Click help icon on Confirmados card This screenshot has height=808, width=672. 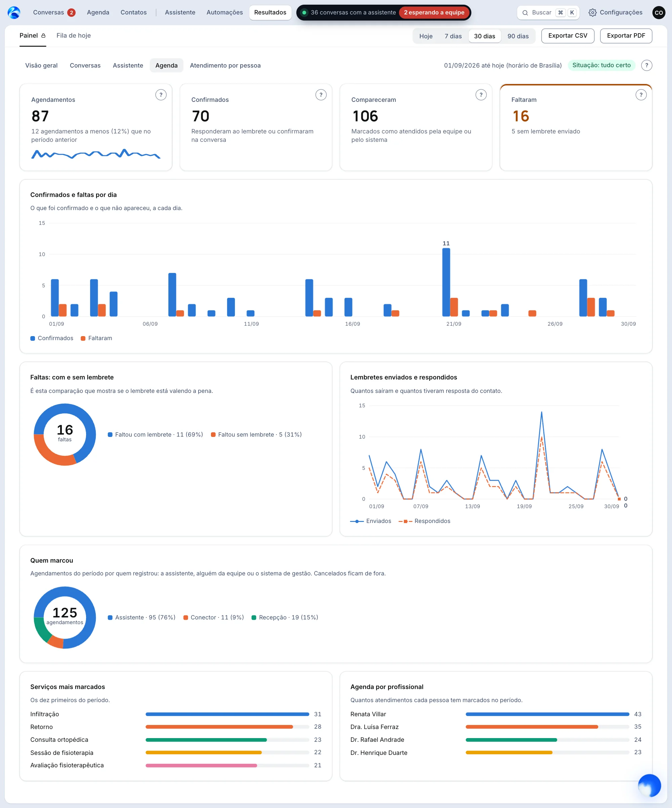pos(321,95)
